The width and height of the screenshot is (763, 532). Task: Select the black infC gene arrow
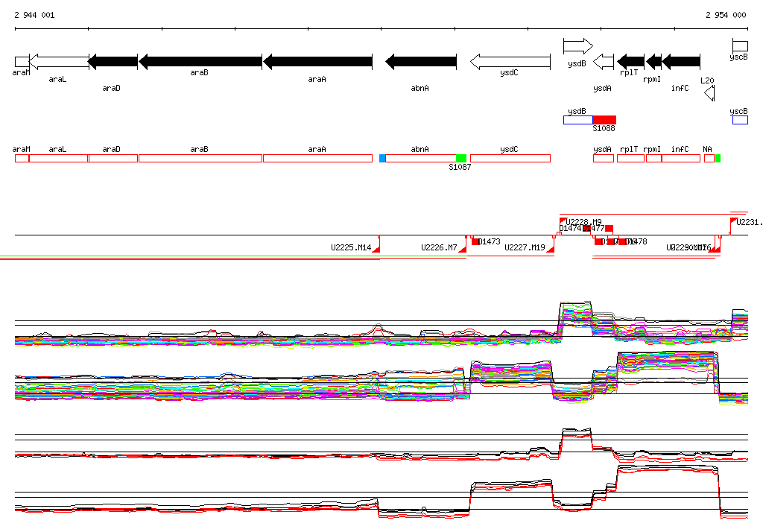pos(681,62)
